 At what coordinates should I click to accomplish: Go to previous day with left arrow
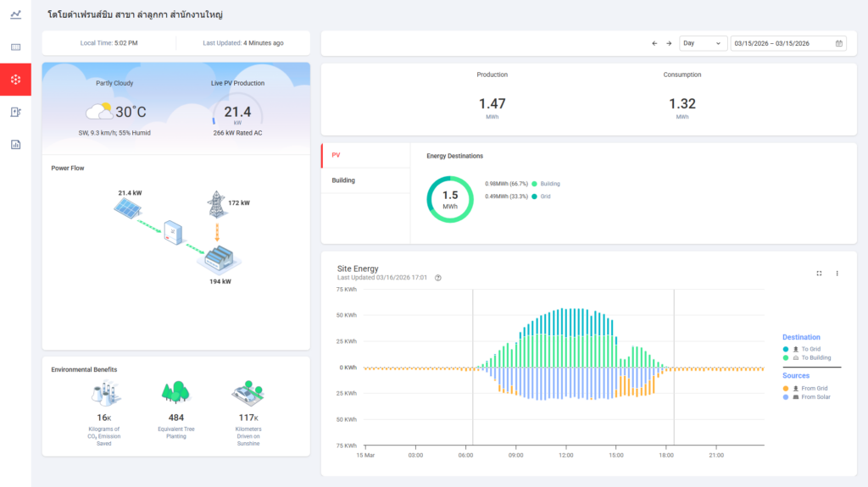654,43
